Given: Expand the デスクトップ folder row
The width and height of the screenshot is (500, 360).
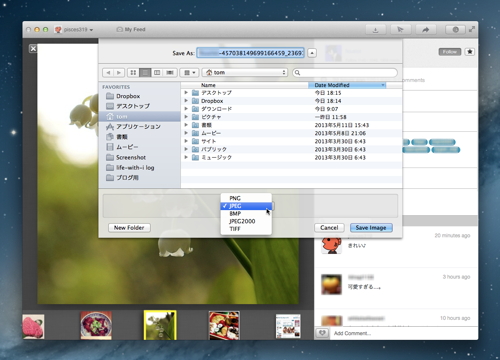Looking at the screenshot, I should [x=186, y=93].
